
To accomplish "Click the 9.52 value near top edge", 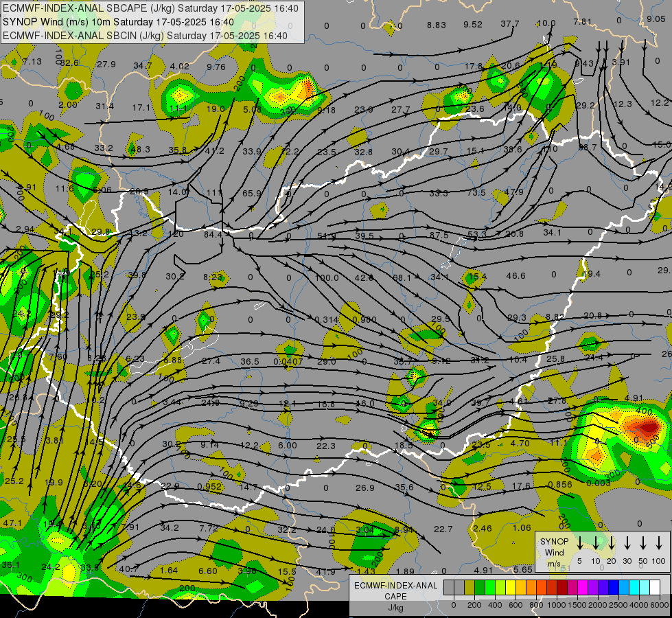I will pos(473,25).
